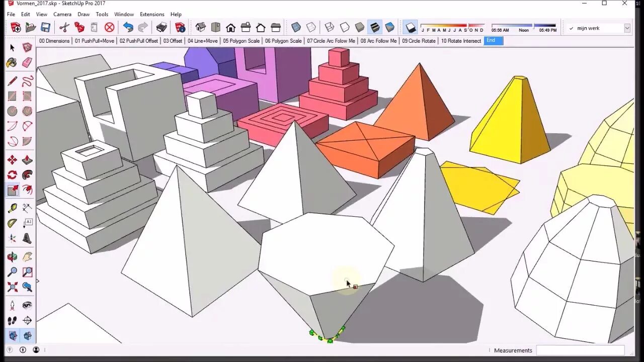Click the user profile status icon

(x=36, y=350)
